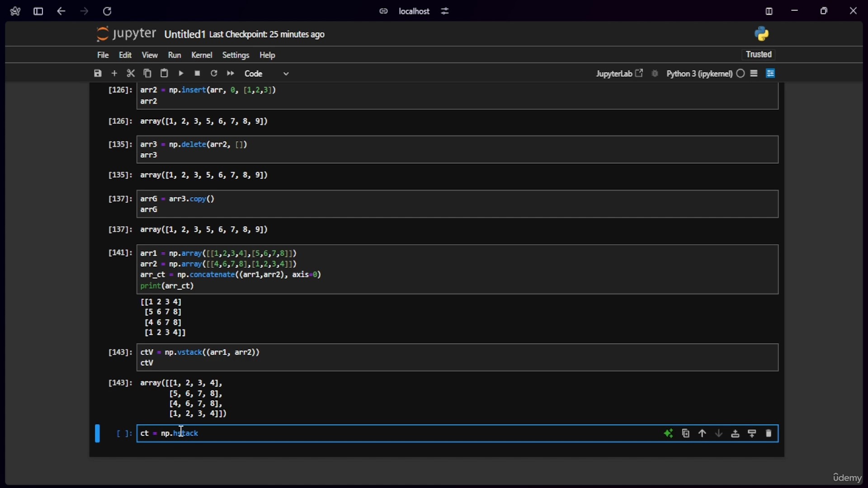Duplicate the active cell with the copy icon
868x488 pixels.
pos(686,434)
